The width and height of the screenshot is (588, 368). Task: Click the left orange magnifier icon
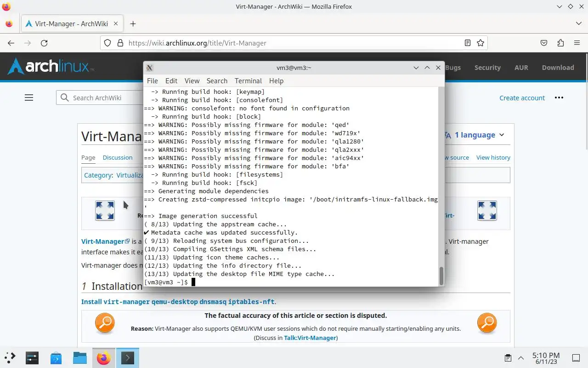pos(105,323)
